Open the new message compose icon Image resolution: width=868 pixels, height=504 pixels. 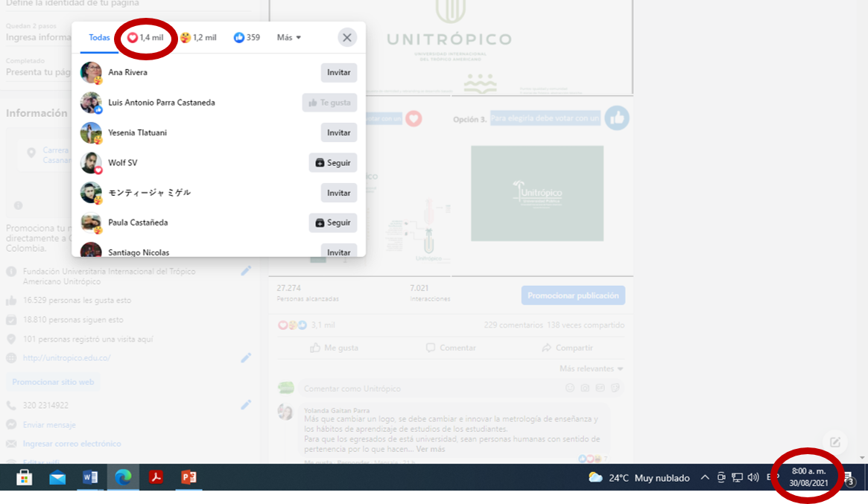point(834,442)
